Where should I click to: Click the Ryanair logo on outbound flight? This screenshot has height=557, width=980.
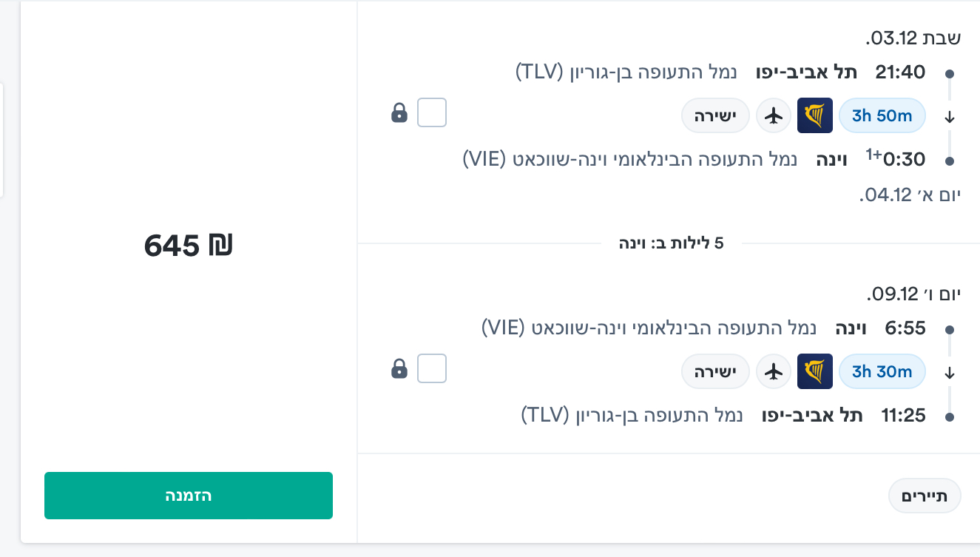pos(814,115)
